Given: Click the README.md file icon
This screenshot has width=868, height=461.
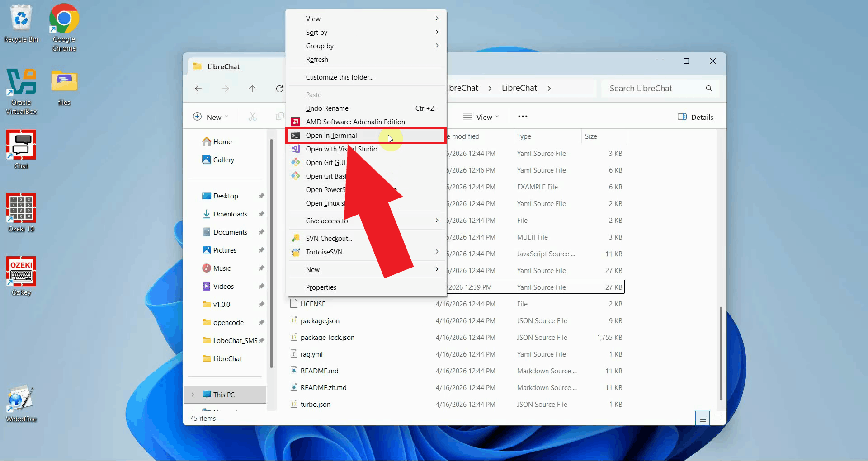Looking at the screenshot, I should tap(294, 371).
